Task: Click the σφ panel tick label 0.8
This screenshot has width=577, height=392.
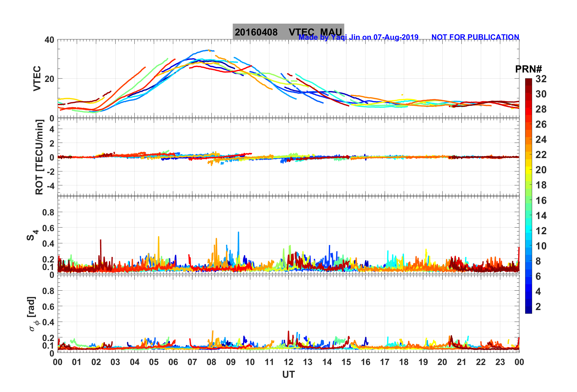Action: click(48, 291)
